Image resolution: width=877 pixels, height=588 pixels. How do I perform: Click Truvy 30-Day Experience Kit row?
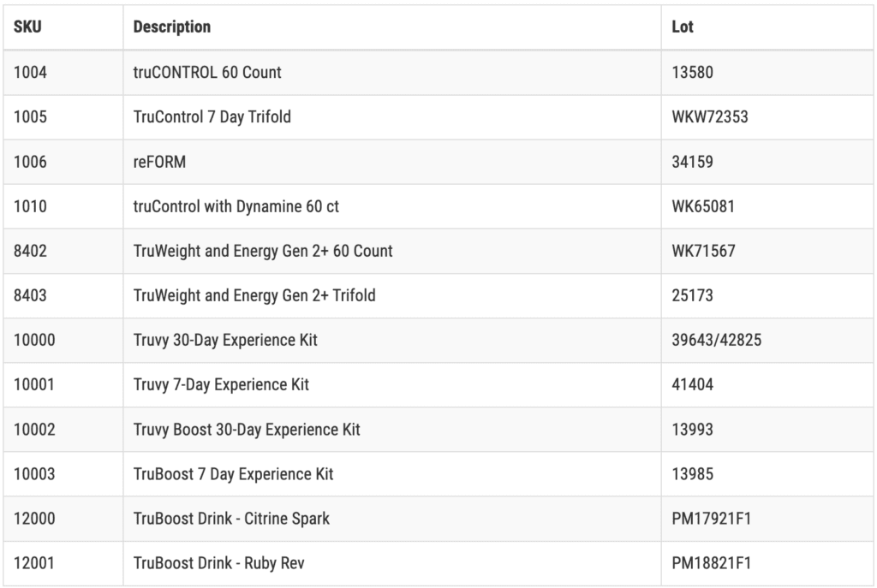point(438,341)
